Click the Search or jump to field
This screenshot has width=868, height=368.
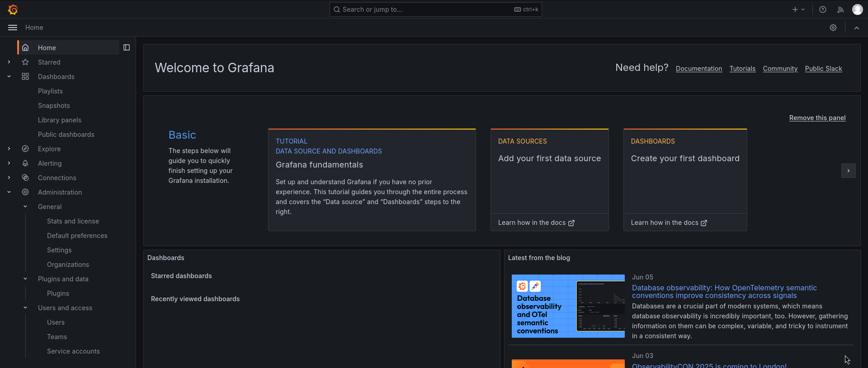425,9
